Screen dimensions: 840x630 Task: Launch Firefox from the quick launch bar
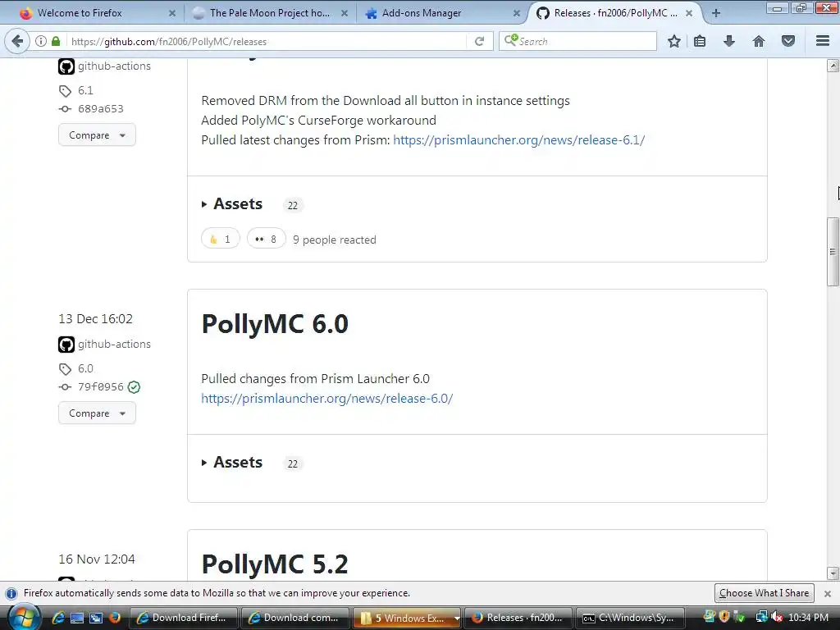tap(114, 618)
